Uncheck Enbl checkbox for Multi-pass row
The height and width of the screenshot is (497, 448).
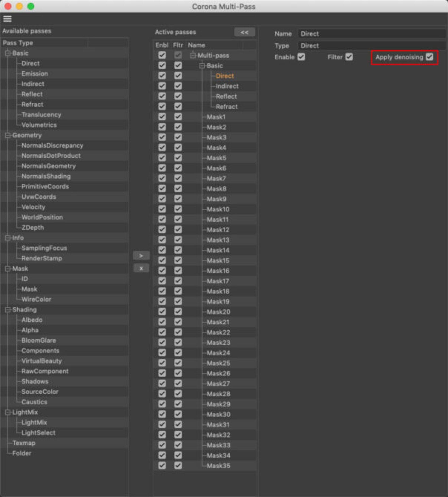[x=162, y=55]
